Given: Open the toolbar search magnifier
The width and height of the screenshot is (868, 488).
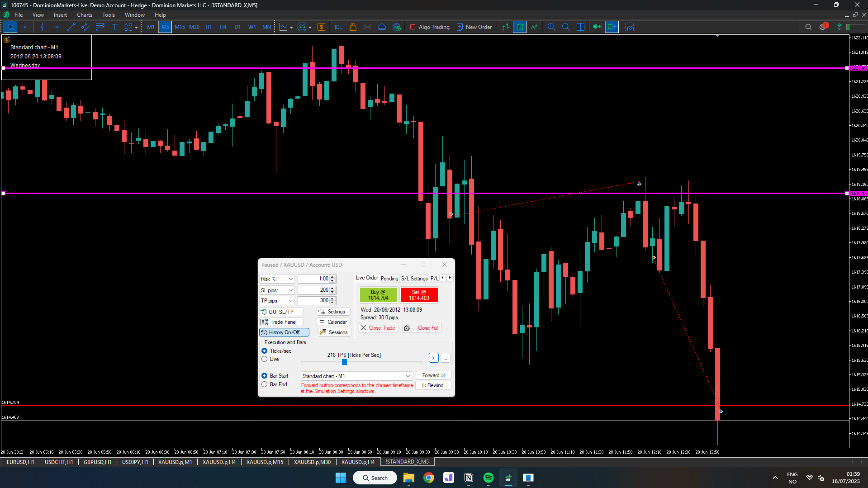Looking at the screenshot, I should click(808, 27).
